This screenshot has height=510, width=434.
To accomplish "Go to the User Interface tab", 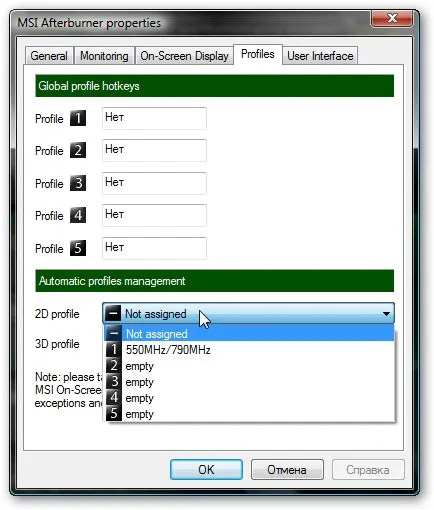I will point(320,56).
